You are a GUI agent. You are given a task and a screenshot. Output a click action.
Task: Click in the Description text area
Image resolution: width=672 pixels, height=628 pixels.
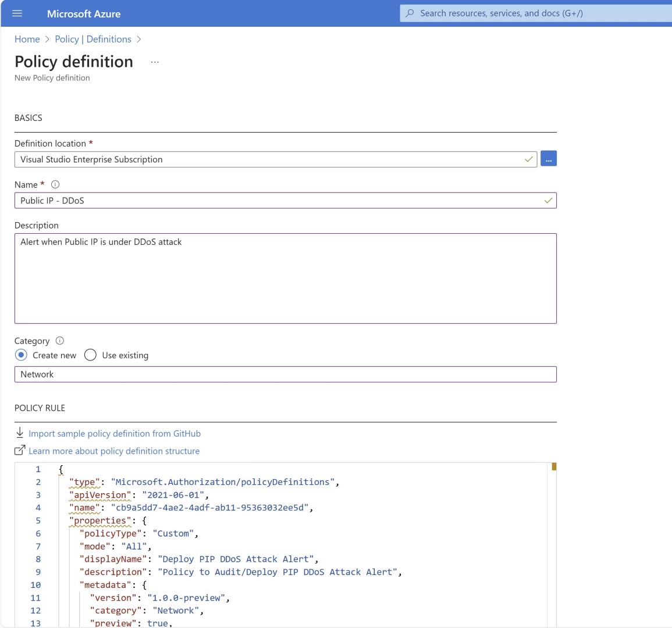coord(286,279)
